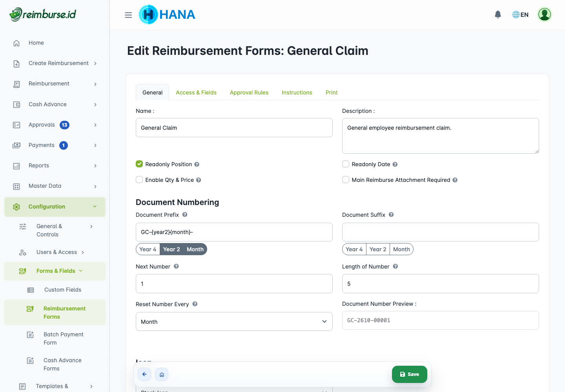Show help for Document Suffix
This screenshot has height=392, width=565.
[391, 214]
